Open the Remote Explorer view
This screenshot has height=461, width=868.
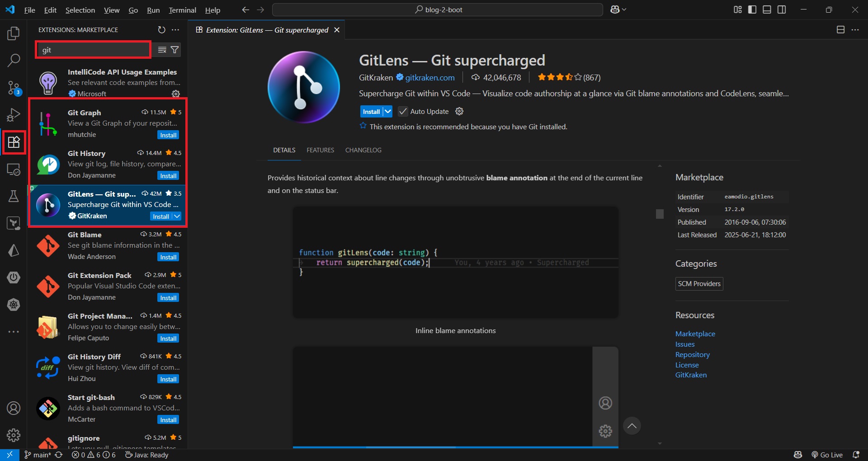14,169
